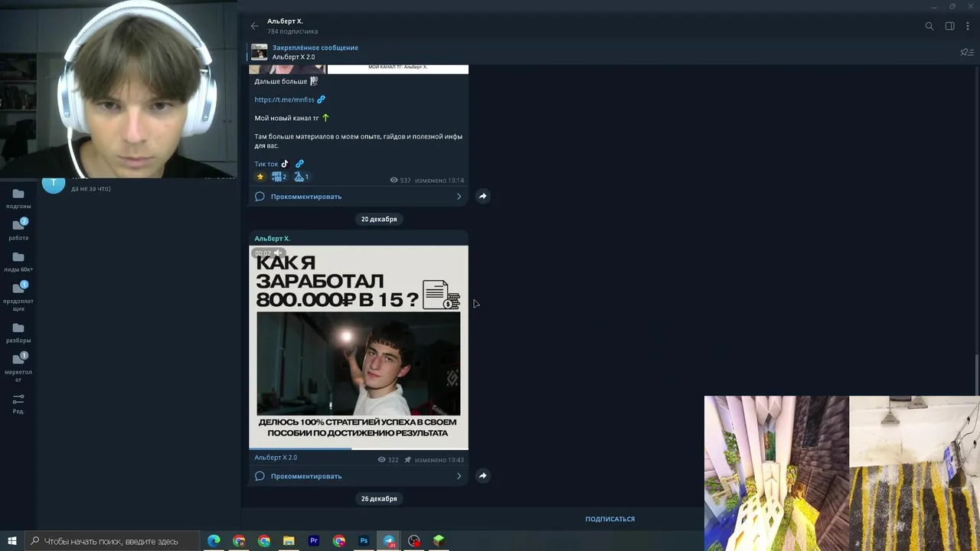Select the предоплатщик folder
Image resolution: width=980 pixels, height=551 pixels.
(x=18, y=296)
